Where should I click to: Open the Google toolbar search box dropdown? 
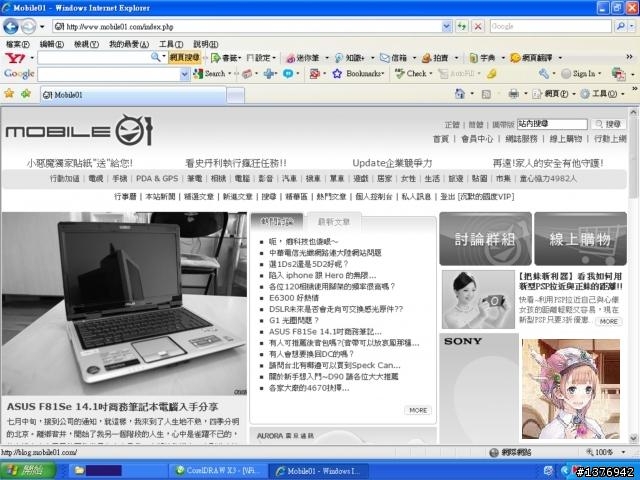(x=184, y=74)
